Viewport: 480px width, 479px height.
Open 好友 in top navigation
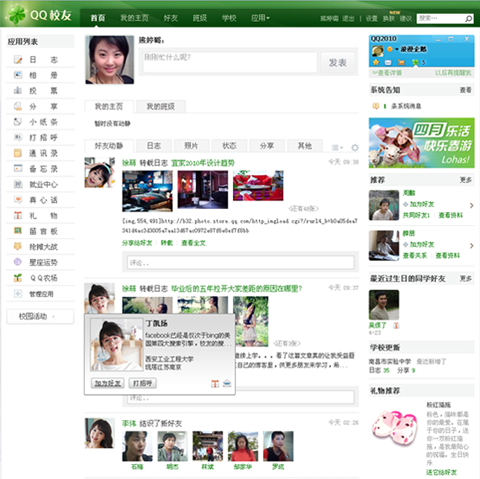tap(170, 18)
